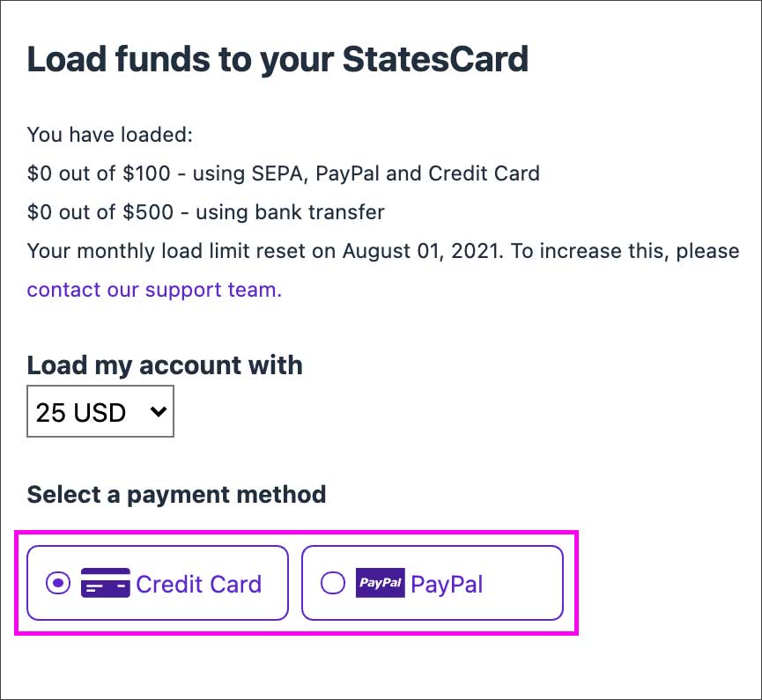Click the monthly load limit reset sentence
762x700 pixels.
tap(352, 251)
